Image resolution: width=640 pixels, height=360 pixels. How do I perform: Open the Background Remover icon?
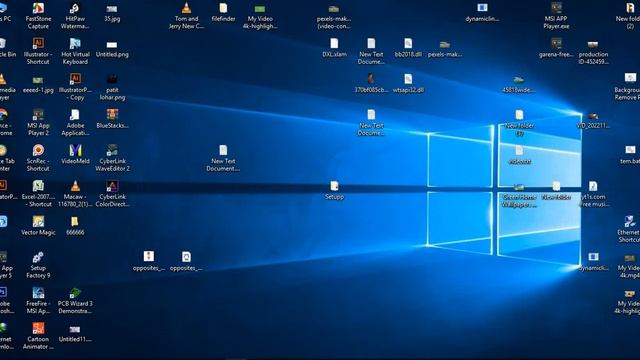[x=628, y=87]
